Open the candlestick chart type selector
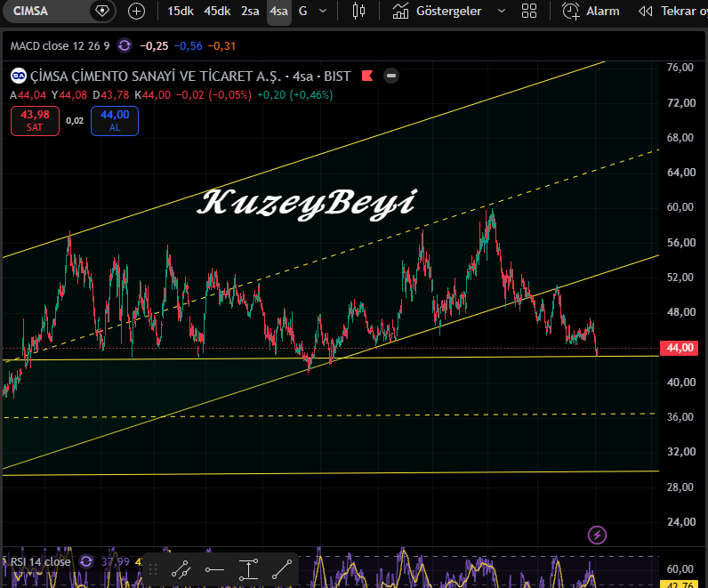Image resolution: width=708 pixels, height=588 pixels. pos(358,11)
